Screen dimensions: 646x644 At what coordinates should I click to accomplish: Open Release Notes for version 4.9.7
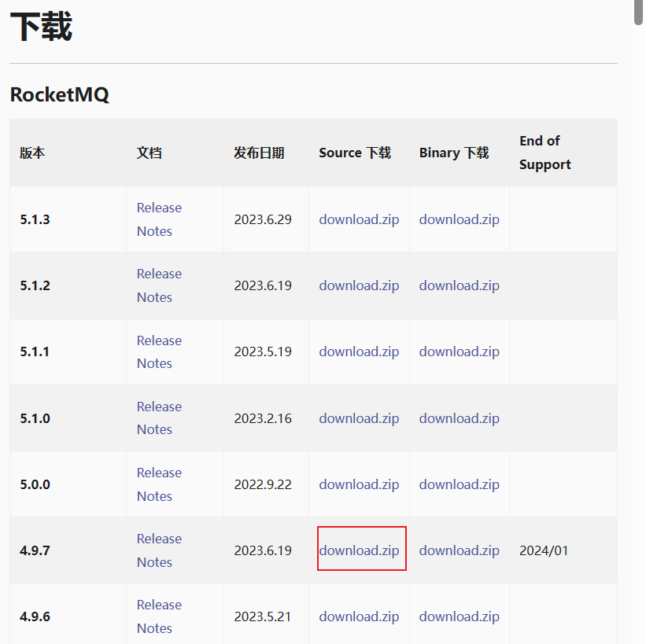click(x=159, y=550)
